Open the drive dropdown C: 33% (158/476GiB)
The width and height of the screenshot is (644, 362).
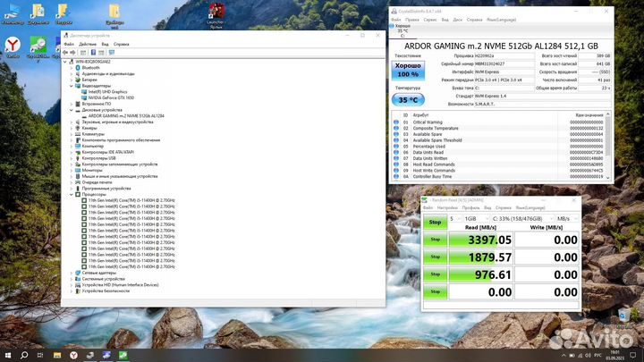523,219
